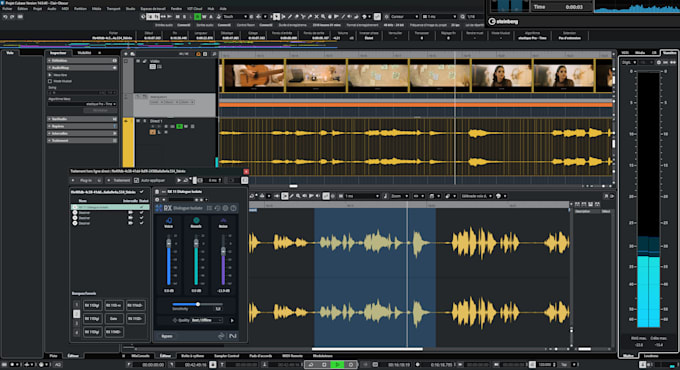Open the Quality dropdown in RX plugin
The width and height of the screenshot is (680, 370).
point(207,320)
